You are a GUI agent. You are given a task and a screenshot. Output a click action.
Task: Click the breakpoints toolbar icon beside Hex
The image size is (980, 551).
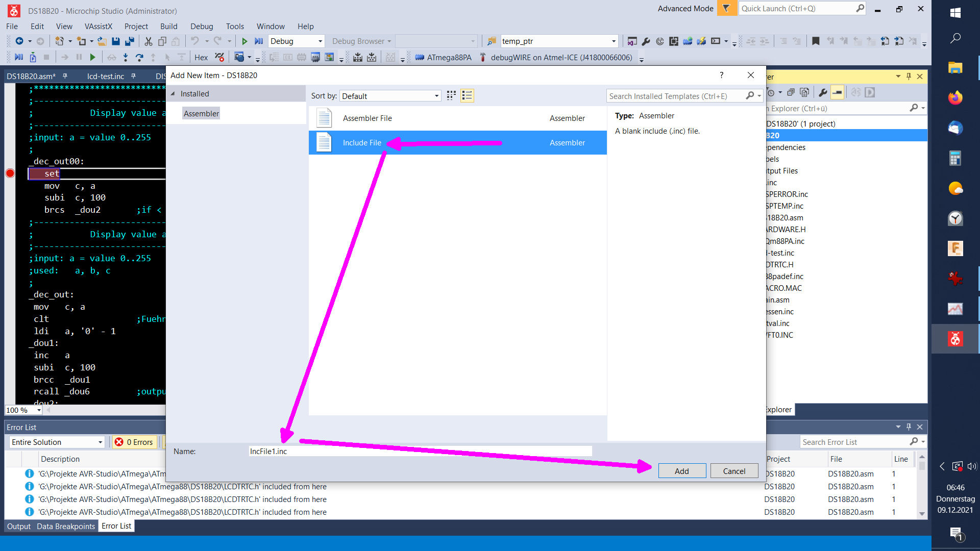[219, 58]
